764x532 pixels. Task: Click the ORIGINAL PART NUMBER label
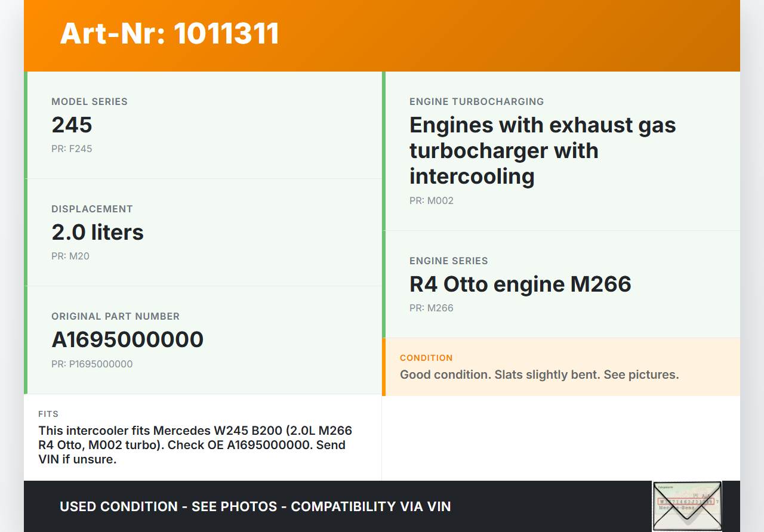coord(115,316)
